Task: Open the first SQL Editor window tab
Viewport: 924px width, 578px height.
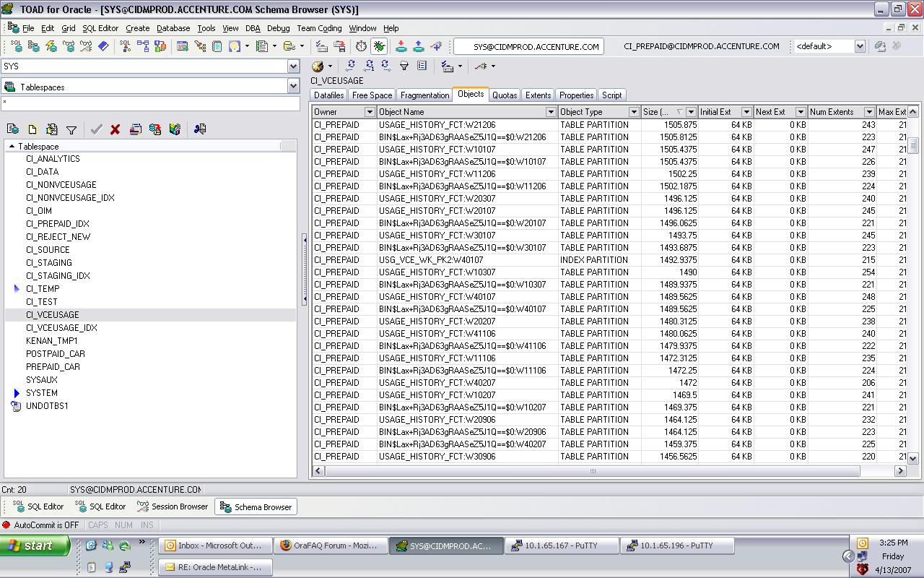Action: click(x=39, y=506)
